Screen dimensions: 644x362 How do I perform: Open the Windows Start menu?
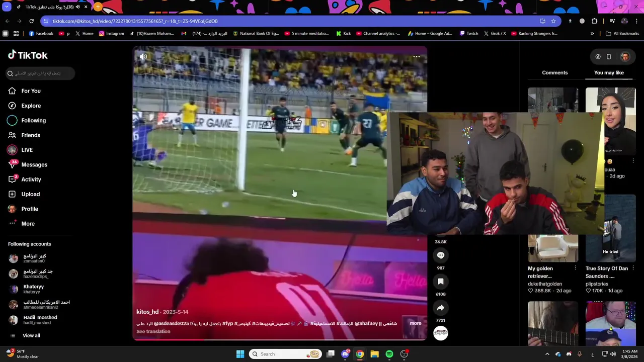click(x=240, y=354)
